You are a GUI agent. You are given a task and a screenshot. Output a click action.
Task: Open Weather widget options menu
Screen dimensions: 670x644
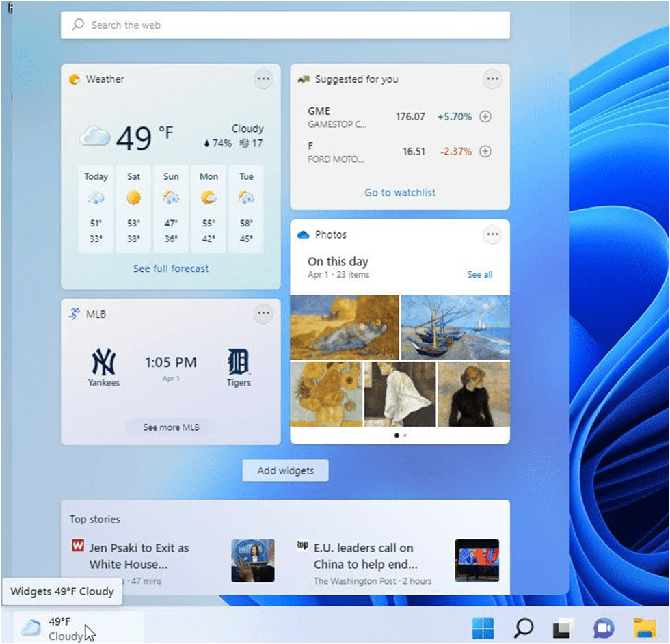click(x=263, y=79)
